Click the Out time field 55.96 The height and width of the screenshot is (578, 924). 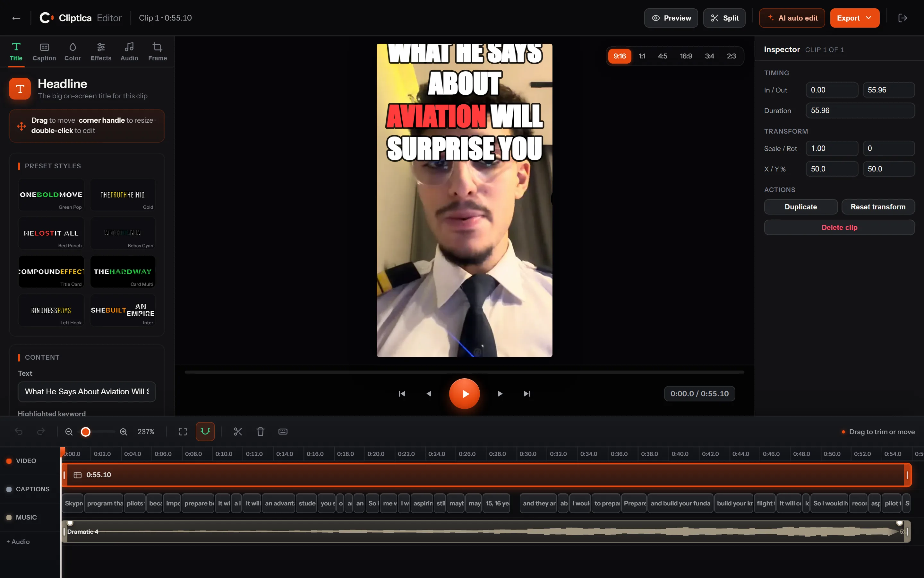point(888,90)
